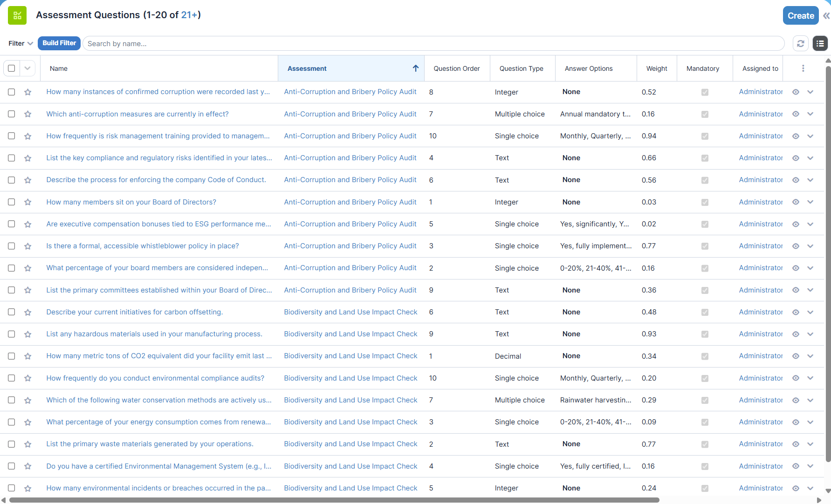
Task: Click the scroll right arrow of horizontal scrollbar
Action: (x=819, y=500)
